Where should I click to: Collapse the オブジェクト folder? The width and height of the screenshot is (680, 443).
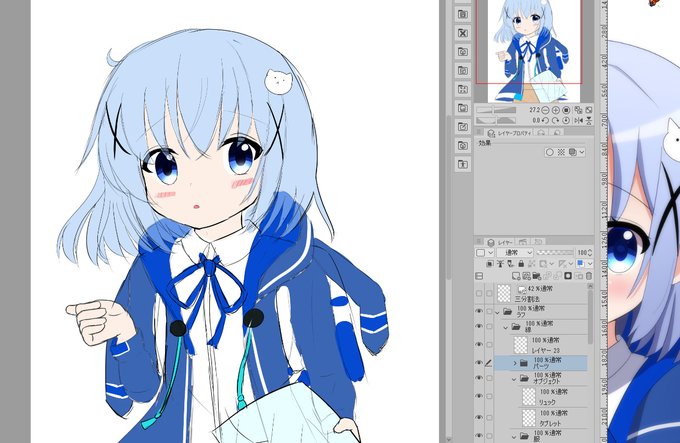point(514,379)
